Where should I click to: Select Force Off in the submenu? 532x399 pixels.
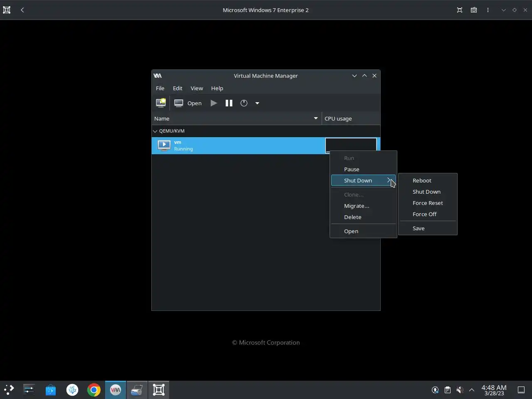tap(428, 214)
